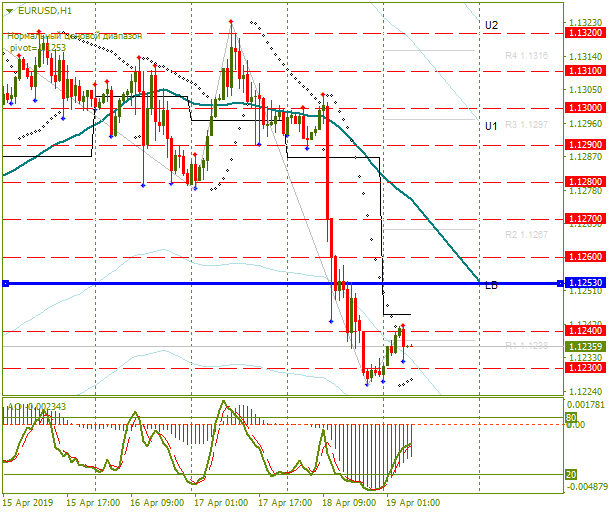Select the R3 1.1297 pivot label

pos(526,125)
